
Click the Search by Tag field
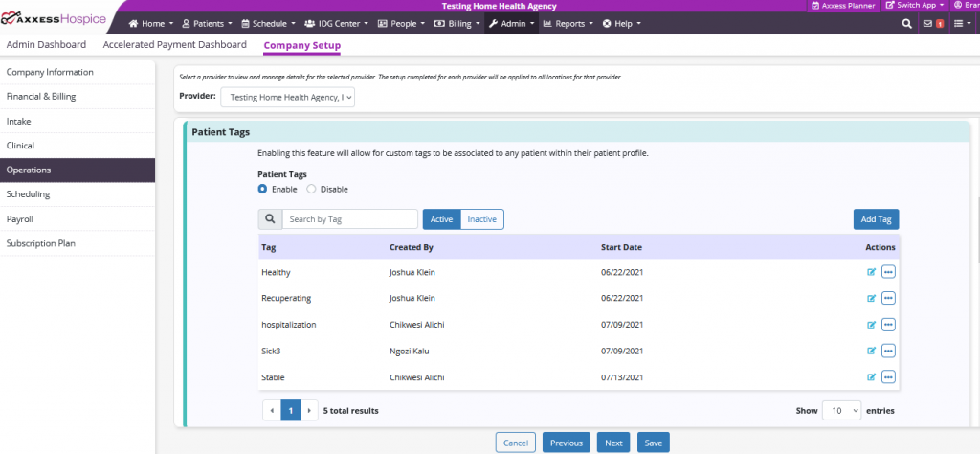(349, 219)
